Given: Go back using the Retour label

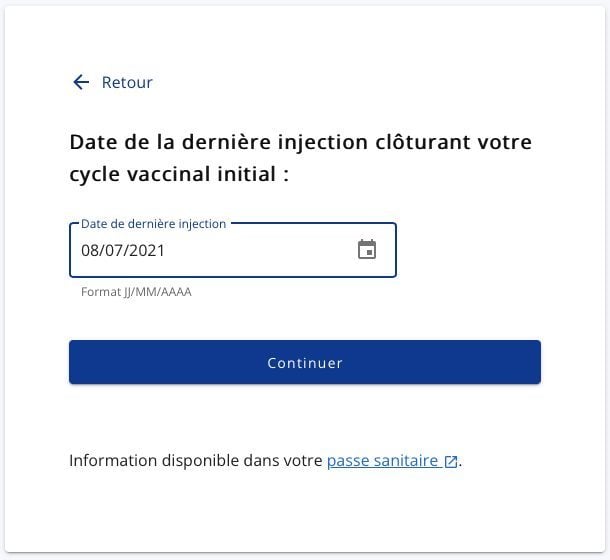Looking at the screenshot, I should tap(127, 83).
